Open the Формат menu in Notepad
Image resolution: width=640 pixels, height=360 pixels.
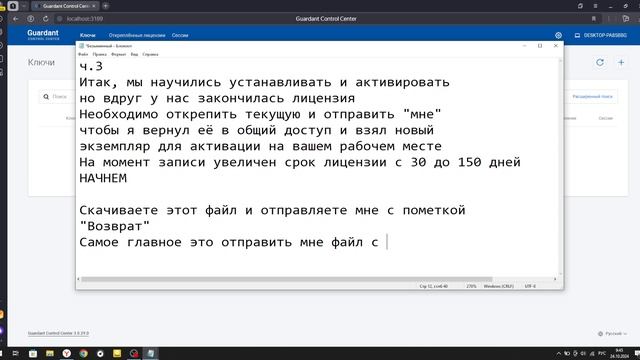118,54
